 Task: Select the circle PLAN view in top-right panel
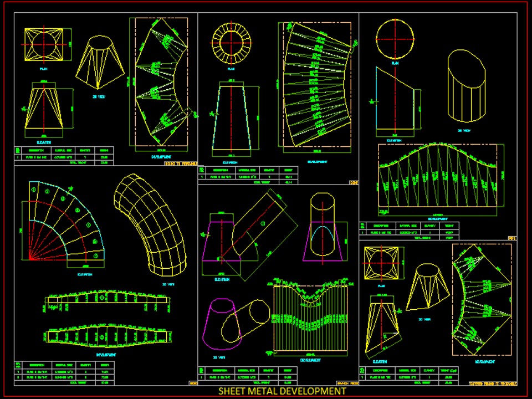(x=395, y=39)
